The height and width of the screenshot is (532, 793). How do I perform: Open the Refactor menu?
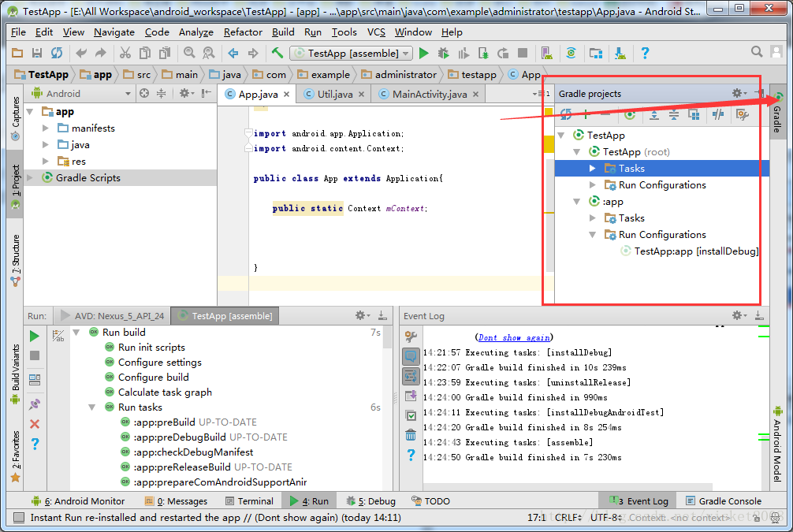point(243,32)
